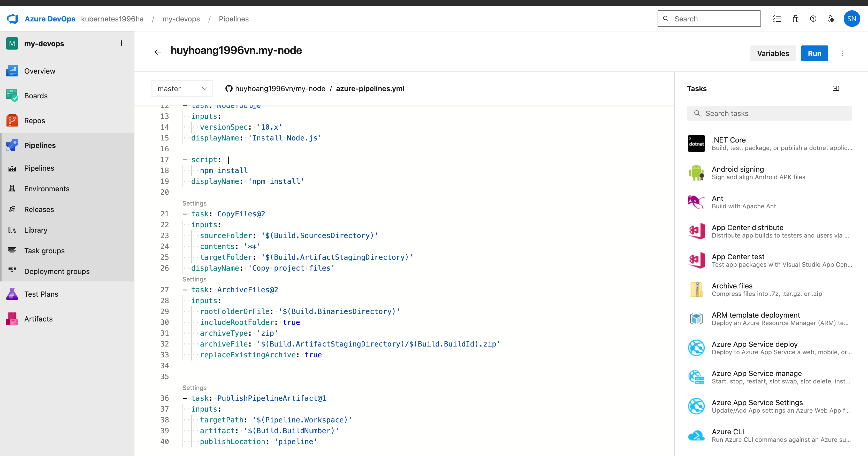This screenshot has height=456, width=868.
Task: Open Settings link above ArchiveFiles@2 task
Action: point(194,279)
